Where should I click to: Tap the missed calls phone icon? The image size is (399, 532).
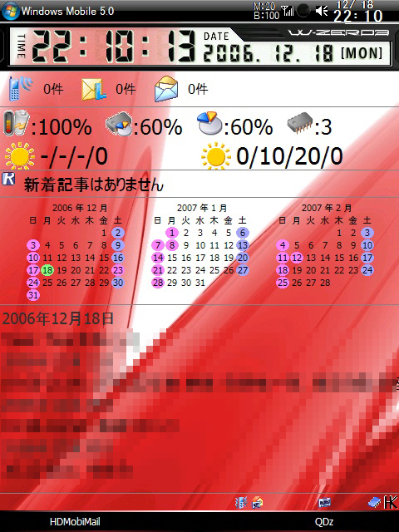pos(20,89)
